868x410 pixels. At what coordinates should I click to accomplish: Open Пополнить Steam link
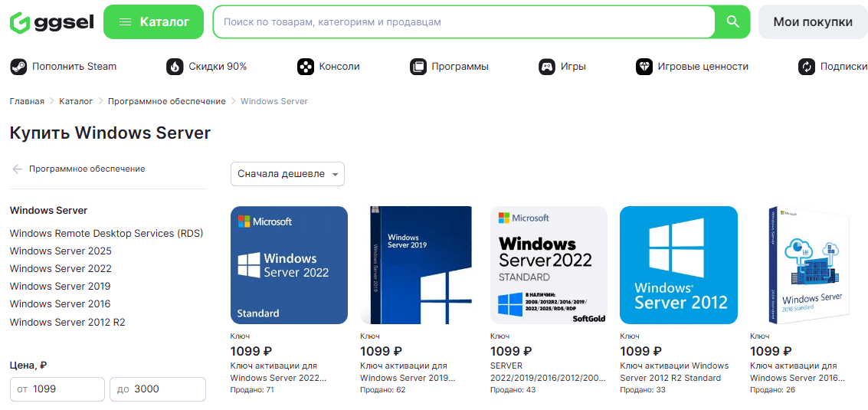pos(74,67)
